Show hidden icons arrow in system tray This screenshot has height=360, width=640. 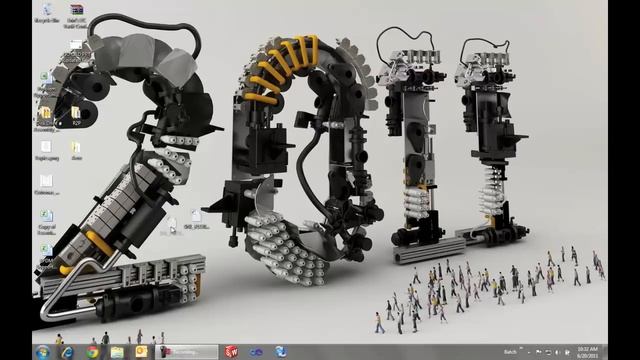529,352
